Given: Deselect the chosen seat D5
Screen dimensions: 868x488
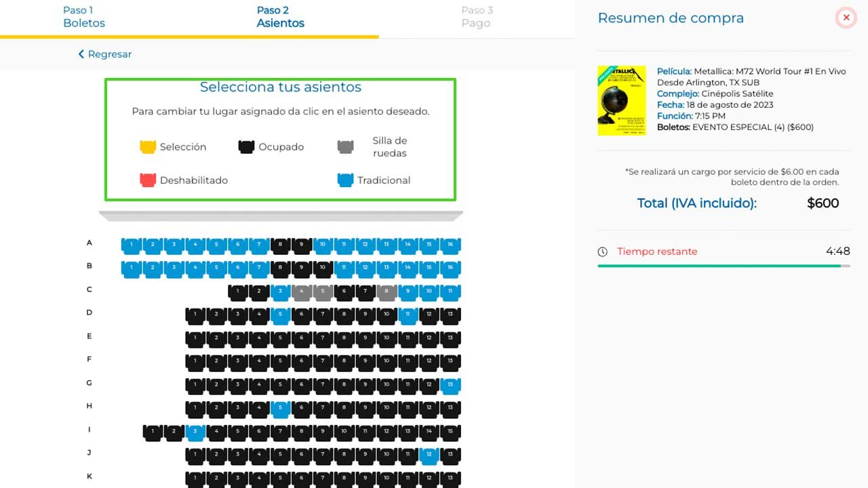Looking at the screenshot, I should tap(280, 315).
